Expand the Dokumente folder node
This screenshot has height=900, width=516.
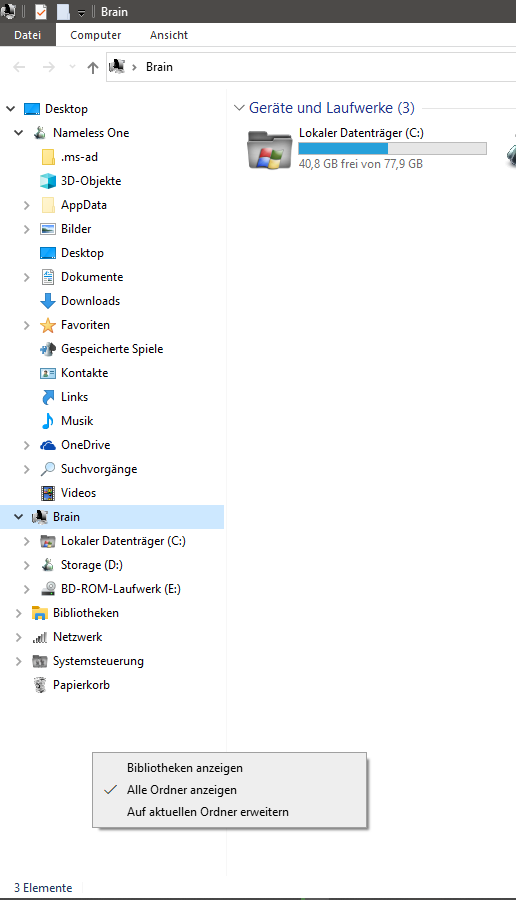coord(26,277)
